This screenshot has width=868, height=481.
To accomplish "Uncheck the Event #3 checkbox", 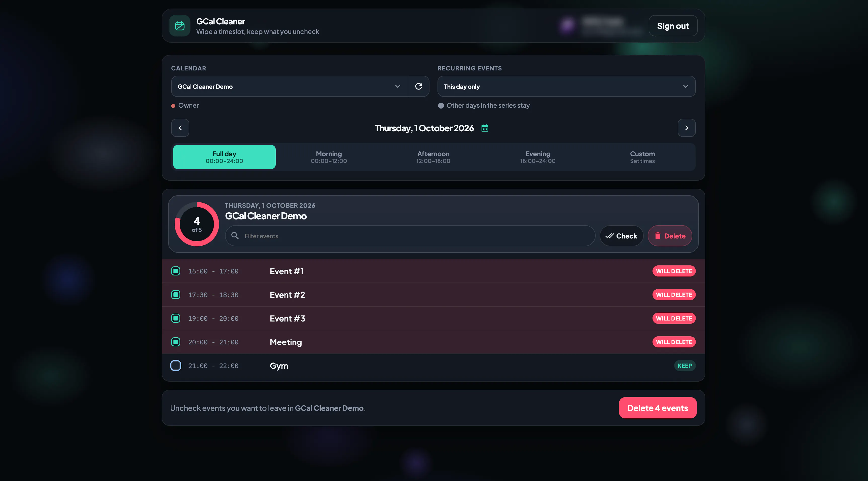I will click(x=175, y=318).
